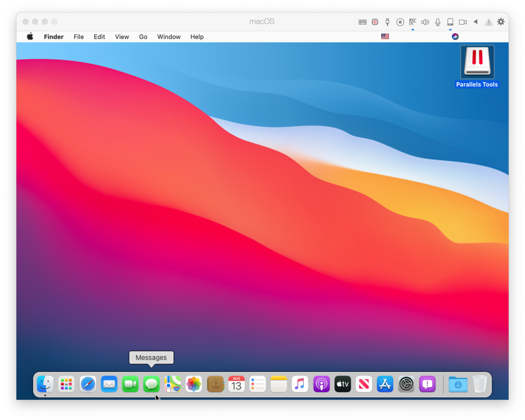Click the network adapter icon

pyautogui.click(x=413, y=22)
